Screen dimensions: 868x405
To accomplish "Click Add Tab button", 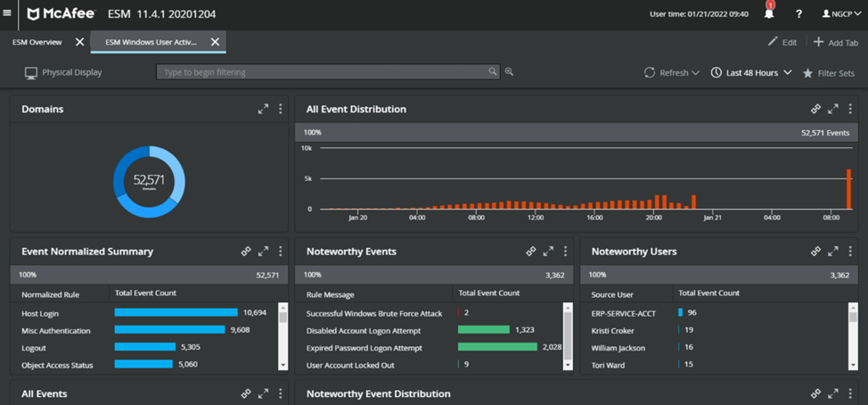I will point(835,42).
